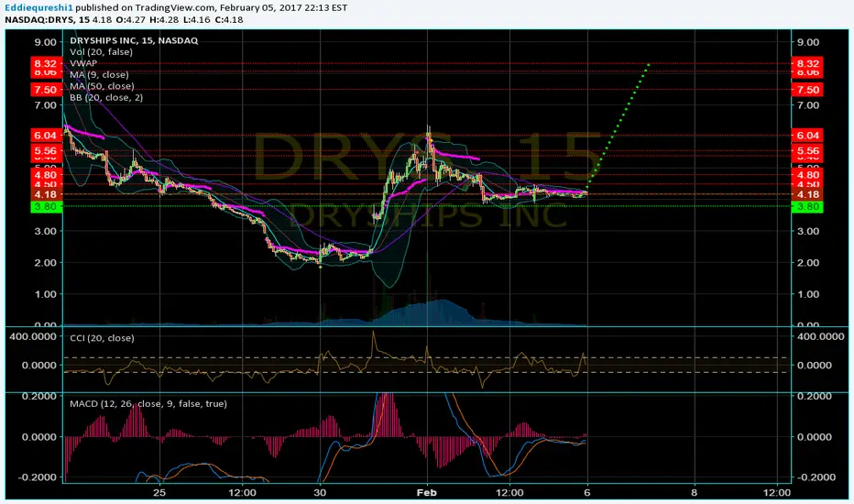Click the red 4.80 label on left axis
Image resolution: width=854 pixels, height=504 pixels.
46,175
